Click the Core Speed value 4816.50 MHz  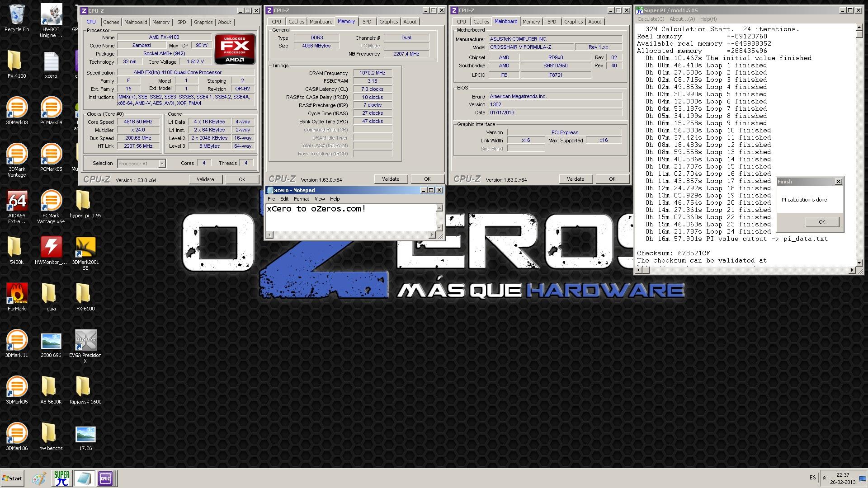click(138, 122)
